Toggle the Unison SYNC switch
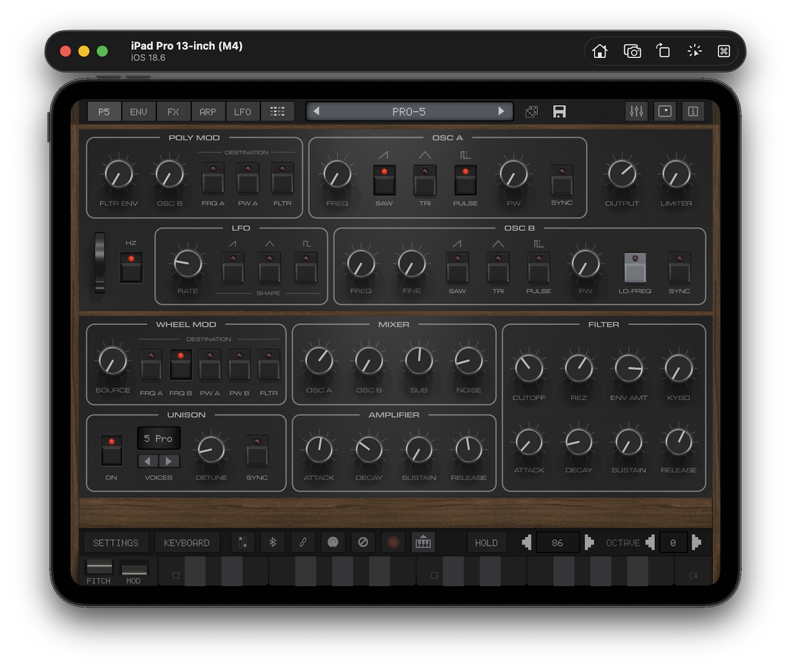The height and width of the screenshot is (672, 791). click(x=257, y=450)
